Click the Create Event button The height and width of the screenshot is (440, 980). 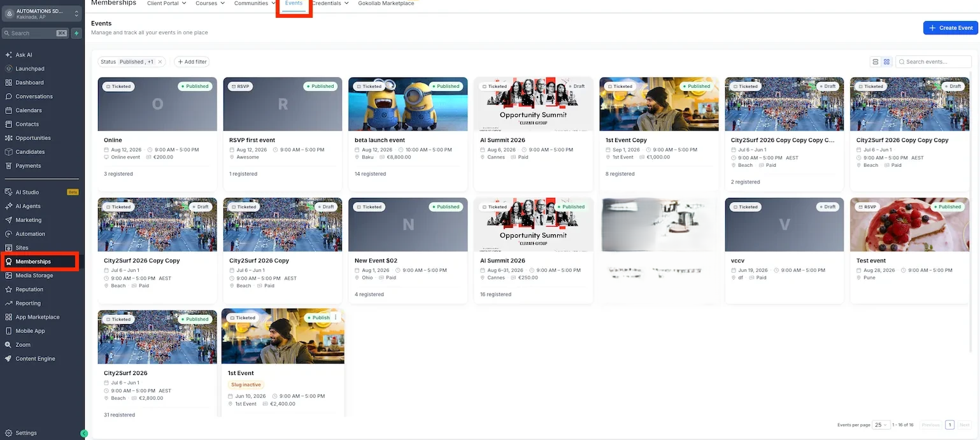coord(950,28)
